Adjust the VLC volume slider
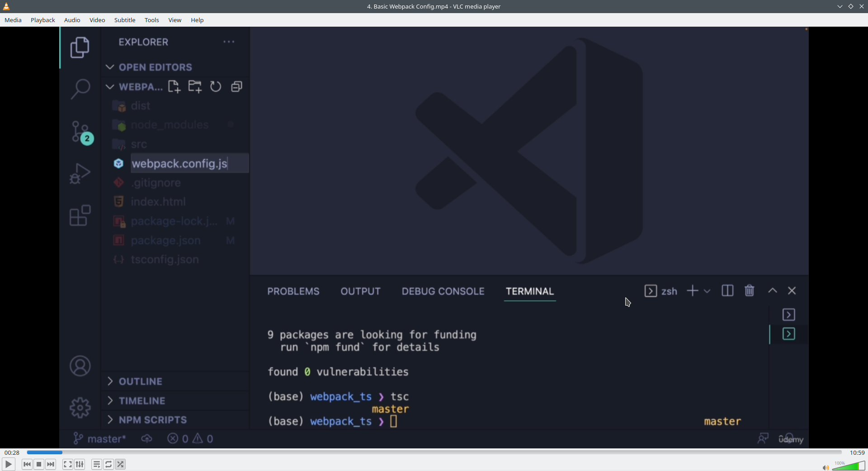 (x=849, y=466)
